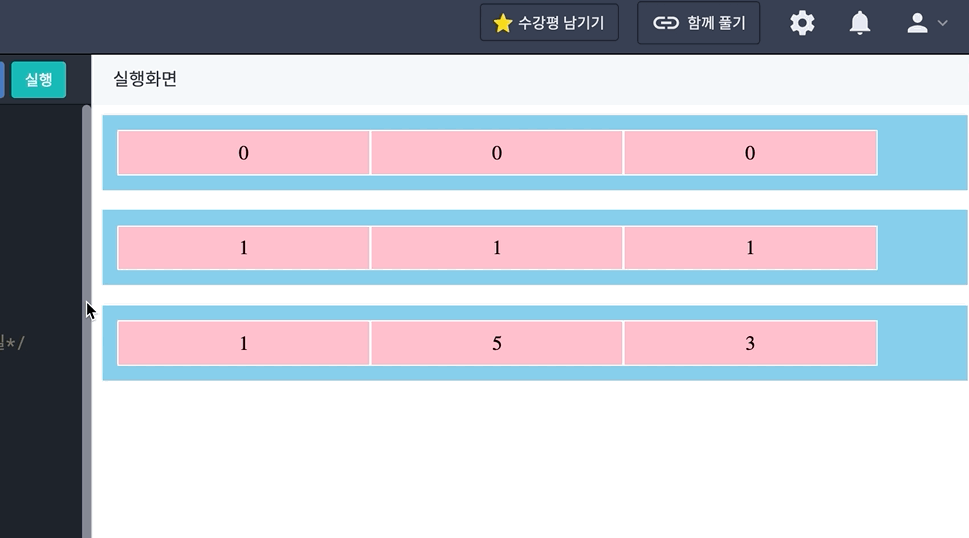Expand the account dropdown chevron
The image size is (969, 538).
tap(942, 23)
